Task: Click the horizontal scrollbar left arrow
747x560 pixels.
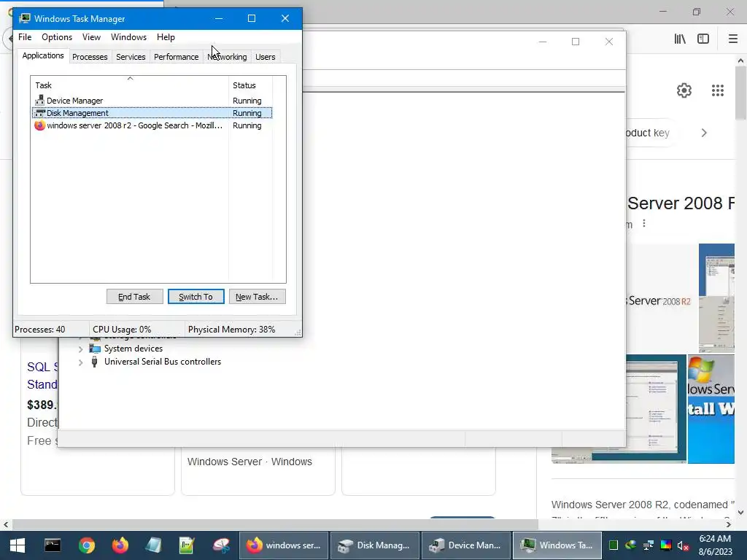Action: pyautogui.click(x=6, y=524)
